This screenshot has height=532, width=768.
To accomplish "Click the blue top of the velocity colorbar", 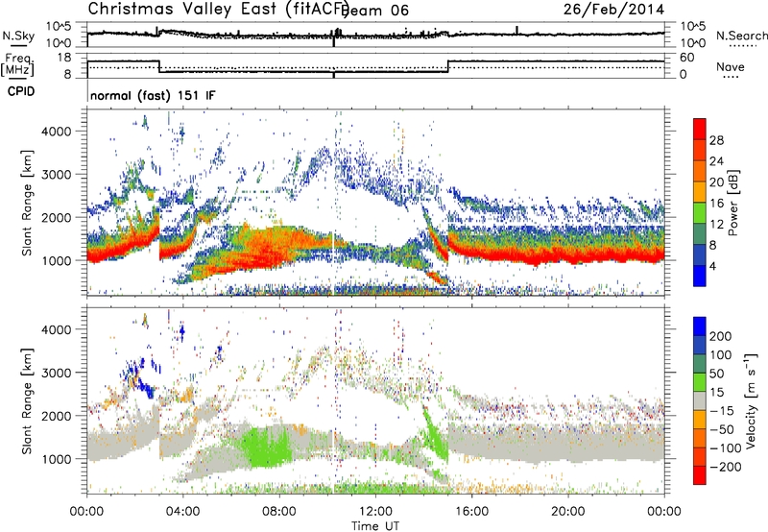I will tap(700, 326).
